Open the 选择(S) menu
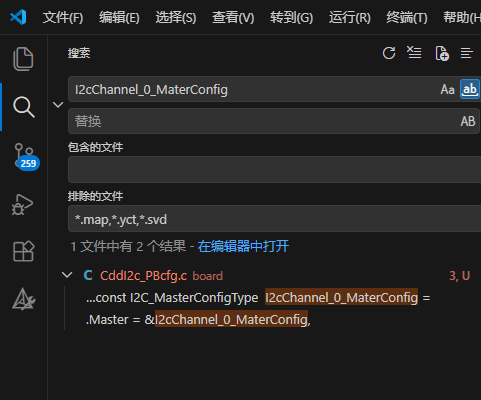481x400 pixels. coord(176,17)
